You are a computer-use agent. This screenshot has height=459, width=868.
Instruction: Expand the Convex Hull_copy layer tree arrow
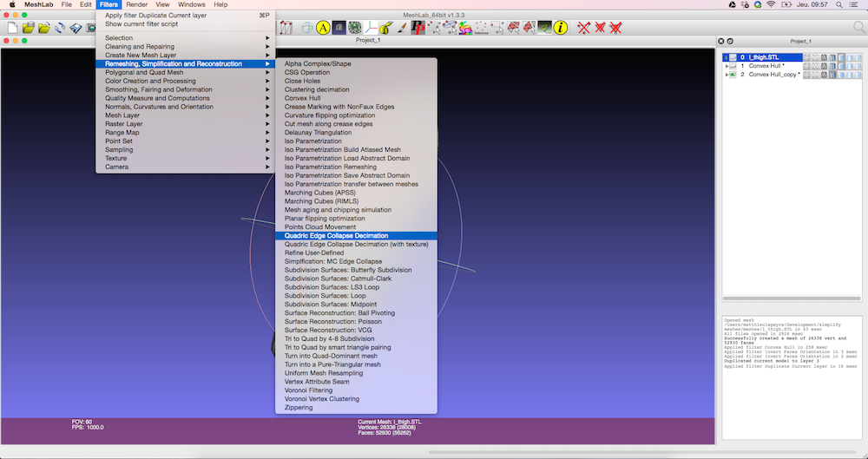coord(727,75)
